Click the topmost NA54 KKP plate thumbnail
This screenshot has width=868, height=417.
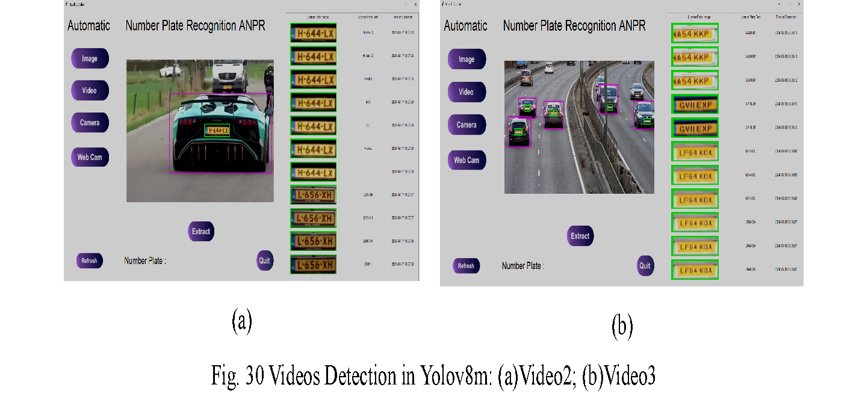point(695,33)
